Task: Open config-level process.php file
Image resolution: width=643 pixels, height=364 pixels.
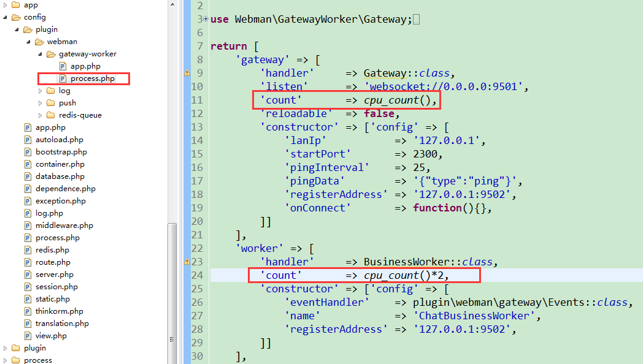Action: click(58, 238)
